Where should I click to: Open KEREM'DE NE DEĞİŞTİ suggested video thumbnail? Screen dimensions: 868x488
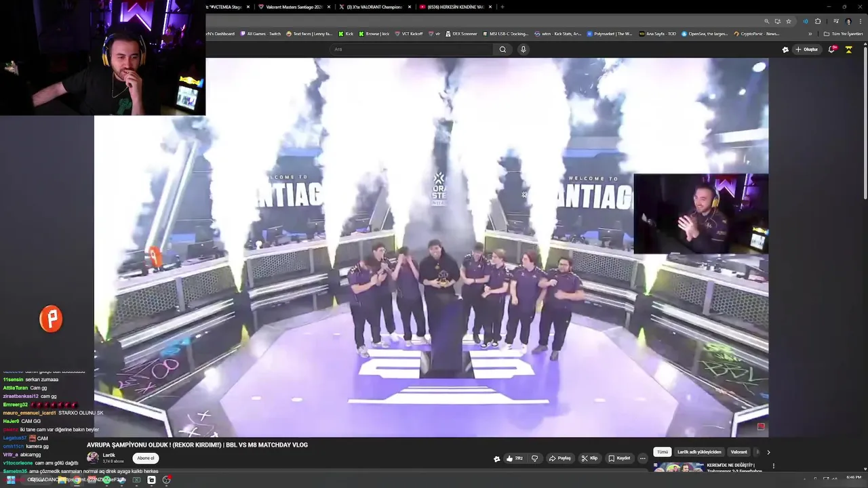[x=678, y=467]
